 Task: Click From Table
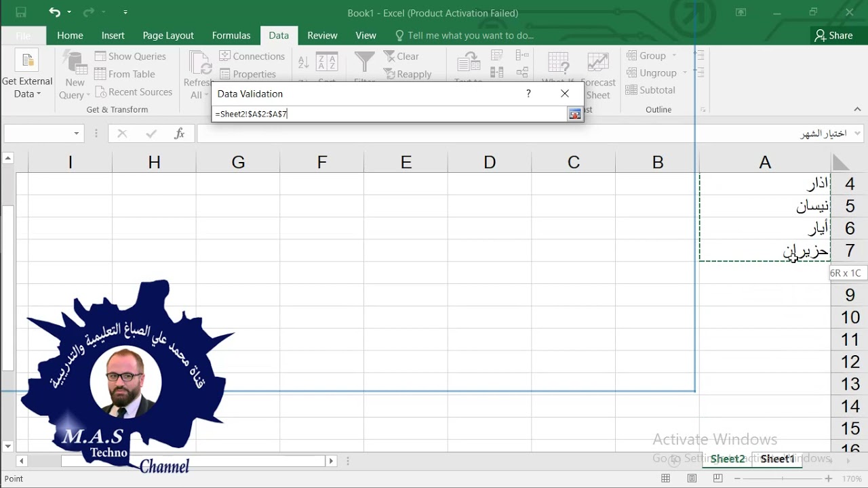(x=125, y=74)
